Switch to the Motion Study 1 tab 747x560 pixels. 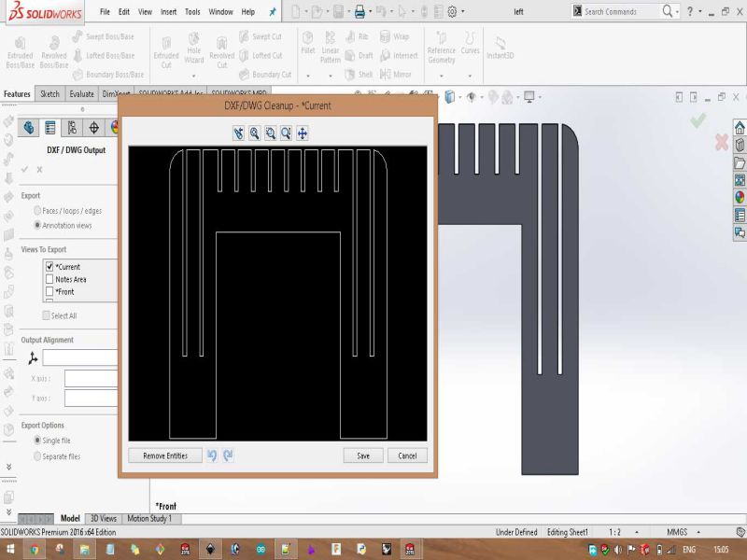point(149,519)
